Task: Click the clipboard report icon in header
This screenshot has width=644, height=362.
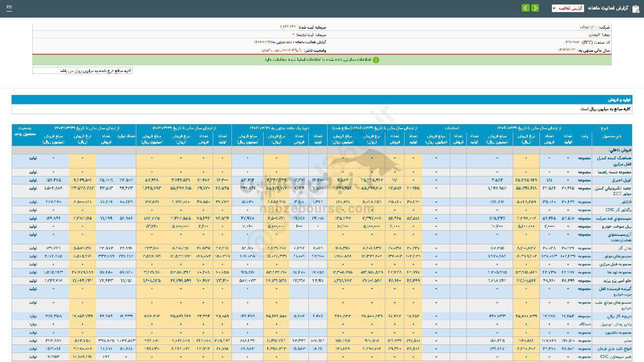Action: [x=635, y=8]
